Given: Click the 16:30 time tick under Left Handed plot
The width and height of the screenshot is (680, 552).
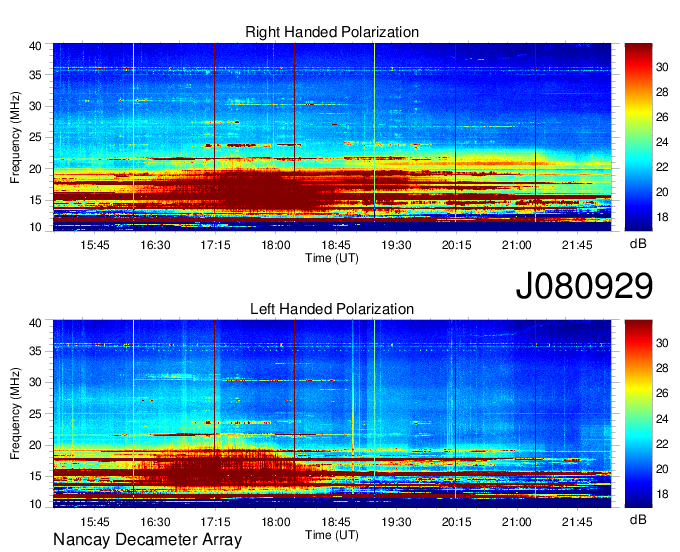Looking at the screenshot, I should 155,522.
